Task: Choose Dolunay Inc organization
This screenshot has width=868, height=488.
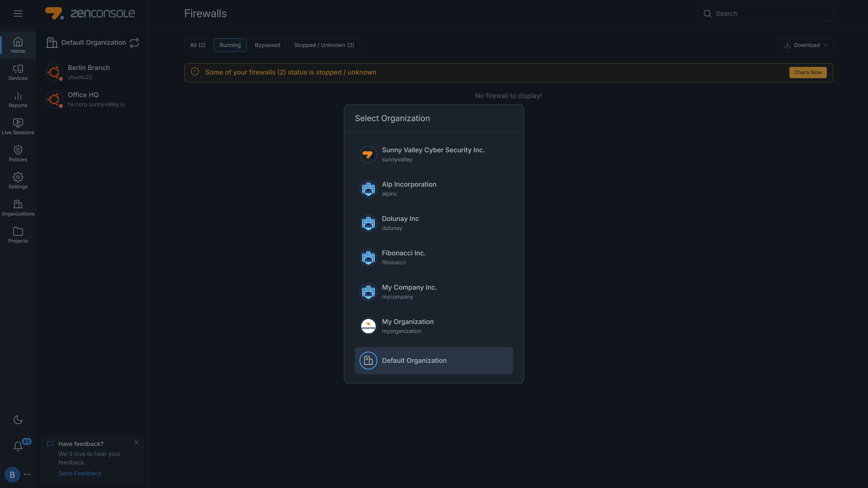Action: pyautogui.click(x=434, y=223)
